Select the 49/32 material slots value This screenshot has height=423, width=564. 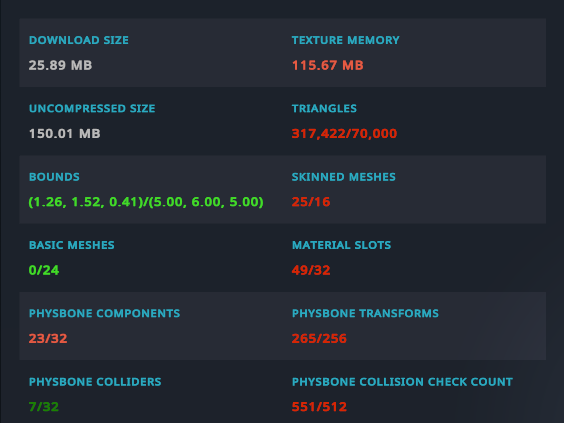[x=311, y=270]
